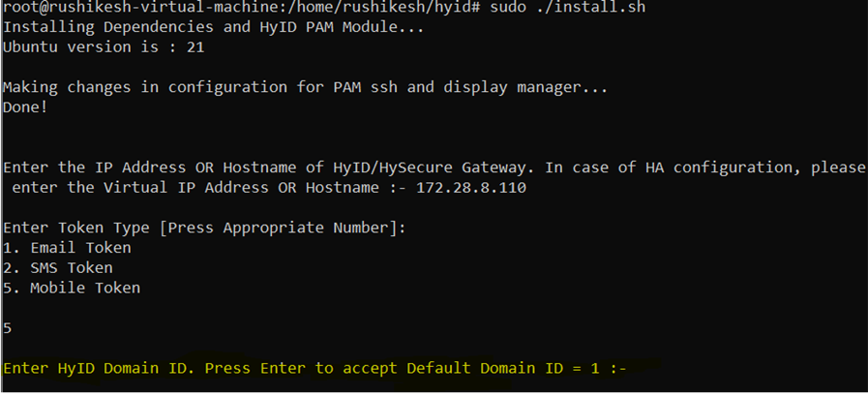Click the 'Done!' status line

[25, 107]
